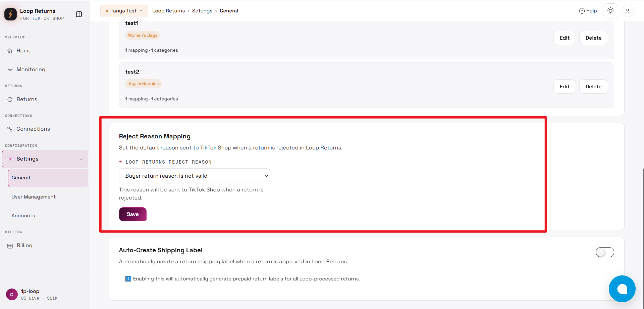Open the Loop Returns reject reason dropdown
The width and height of the screenshot is (644, 309).
coord(195,176)
